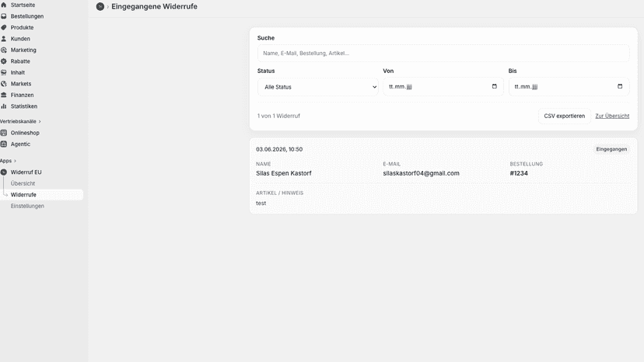This screenshot has height=362, width=644.
Task: Open Startseite in the sidebar
Action: [x=23, y=5]
